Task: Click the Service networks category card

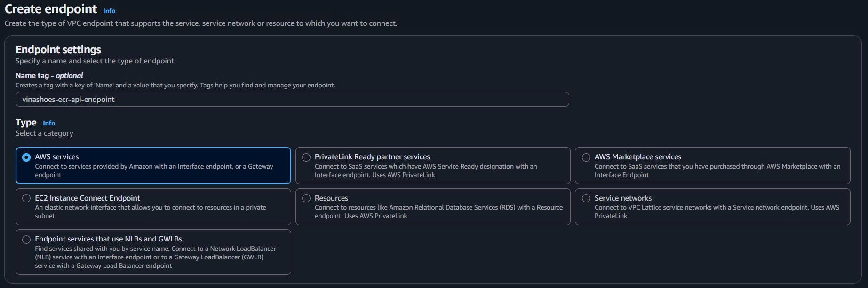Action: tap(712, 207)
